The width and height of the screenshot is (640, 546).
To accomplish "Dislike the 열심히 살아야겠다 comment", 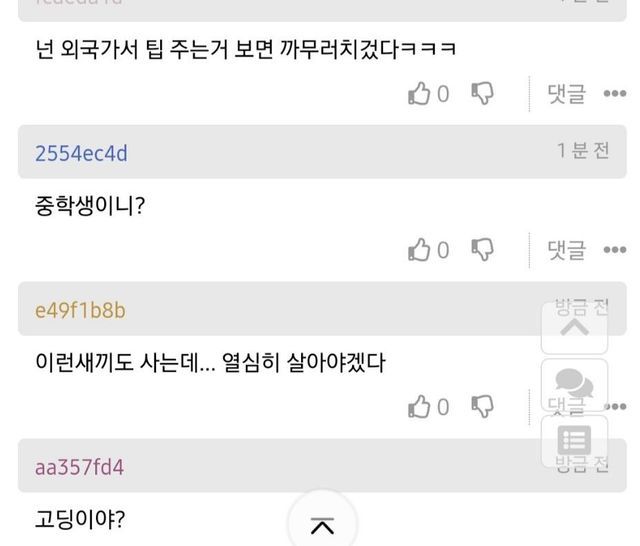I will tap(482, 406).
